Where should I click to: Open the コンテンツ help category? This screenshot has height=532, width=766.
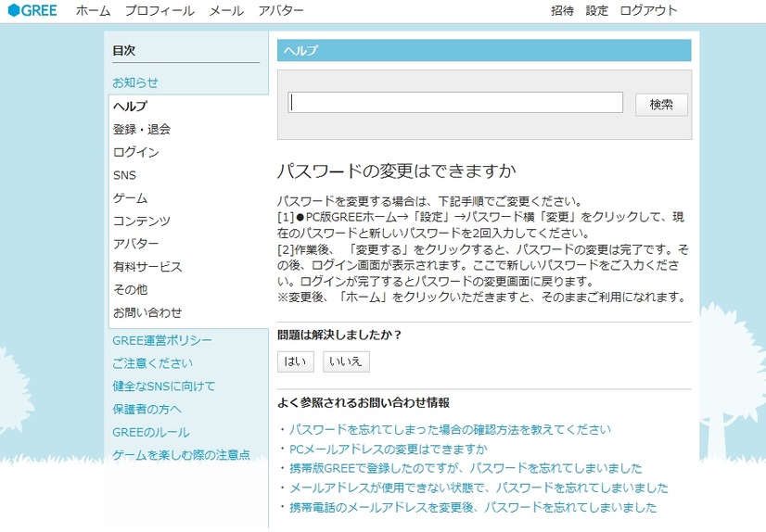pyautogui.click(x=142, y=222)
